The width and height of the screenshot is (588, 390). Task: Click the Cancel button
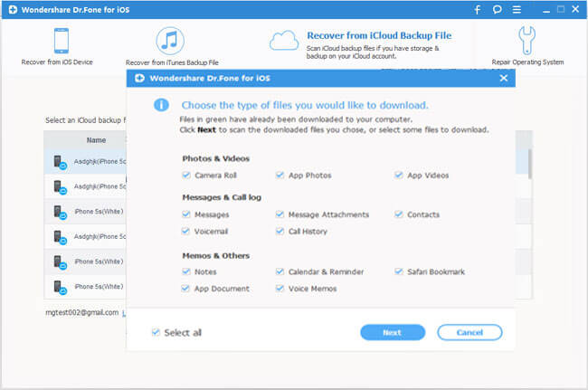pos(469,332)
